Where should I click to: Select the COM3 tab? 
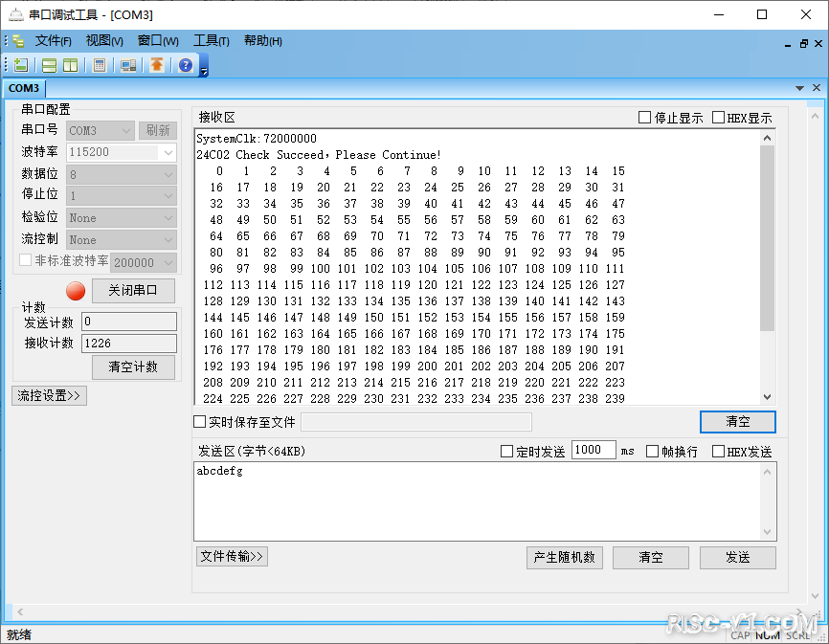coord(24,88)
